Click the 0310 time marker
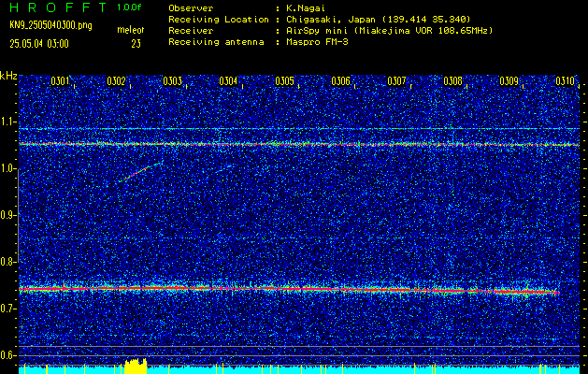 tap(566, 81)
